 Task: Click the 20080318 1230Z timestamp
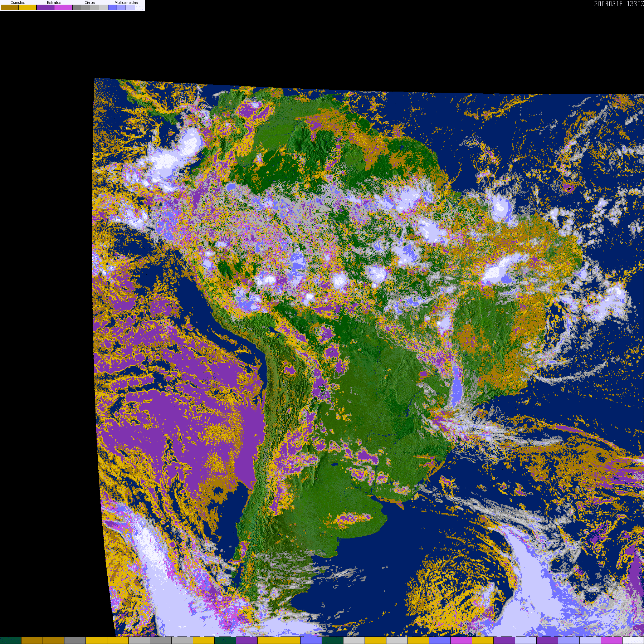(619, 4)
